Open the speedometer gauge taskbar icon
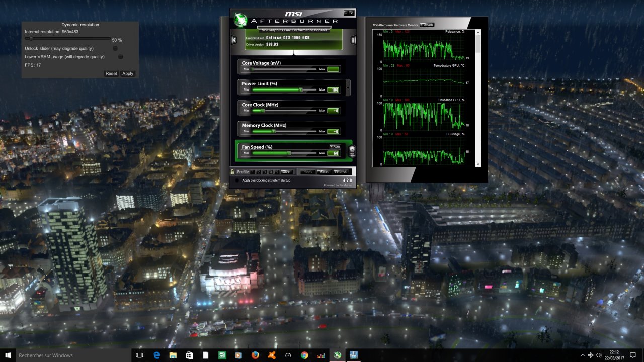This screenshot has height=362, width=644. pyautogui.click(x=288, y=355)
